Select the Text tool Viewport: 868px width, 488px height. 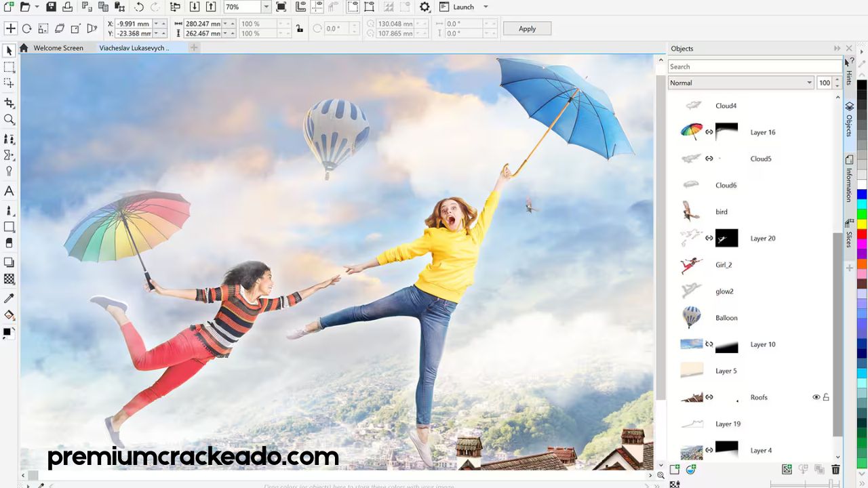(9, 191)
